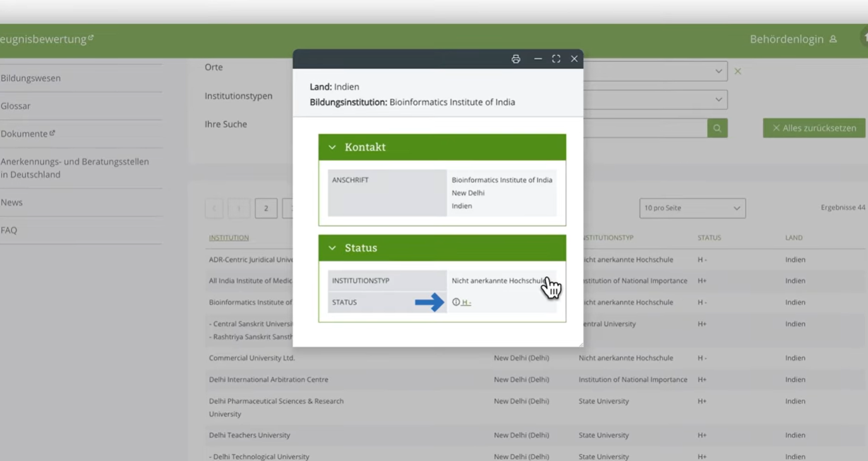
Task: Go to previous results page arrow
Action: (x=214, y=208)
